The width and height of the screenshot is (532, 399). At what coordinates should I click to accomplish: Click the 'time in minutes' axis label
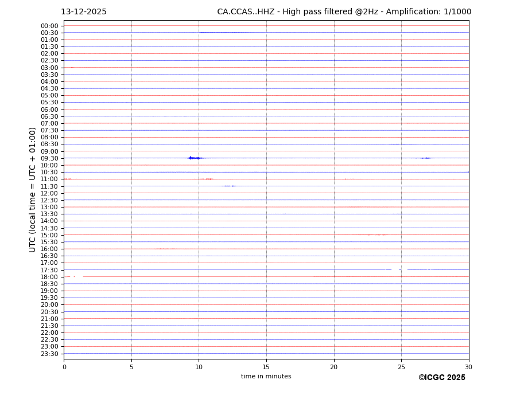[x=266, y=377]
